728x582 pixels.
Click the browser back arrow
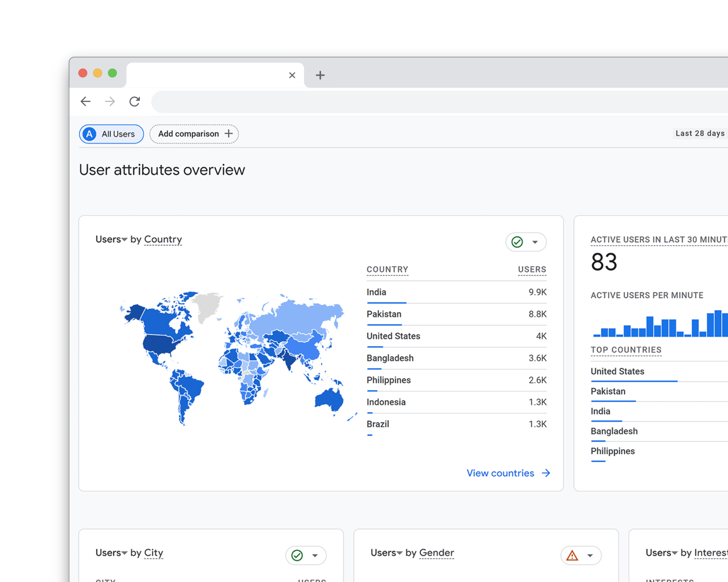coord(86,102)
